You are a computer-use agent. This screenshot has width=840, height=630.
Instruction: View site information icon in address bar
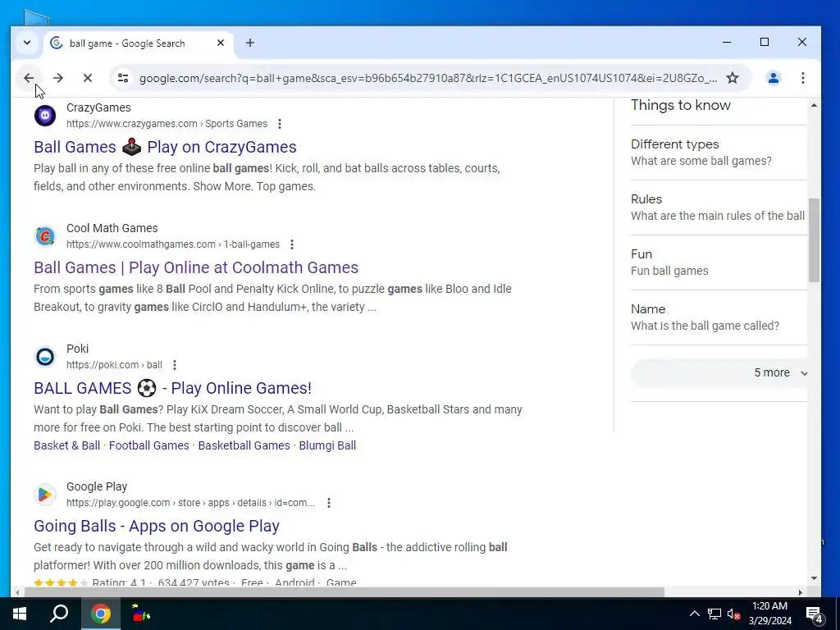tap(123, 78)
